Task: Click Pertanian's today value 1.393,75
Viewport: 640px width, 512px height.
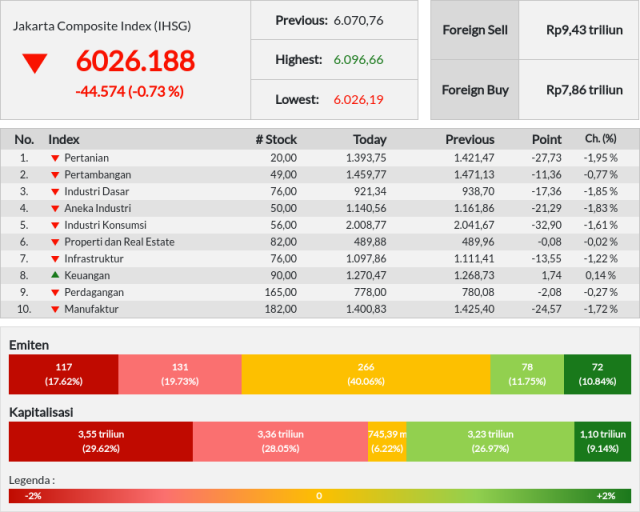Action: coord(366,158)
